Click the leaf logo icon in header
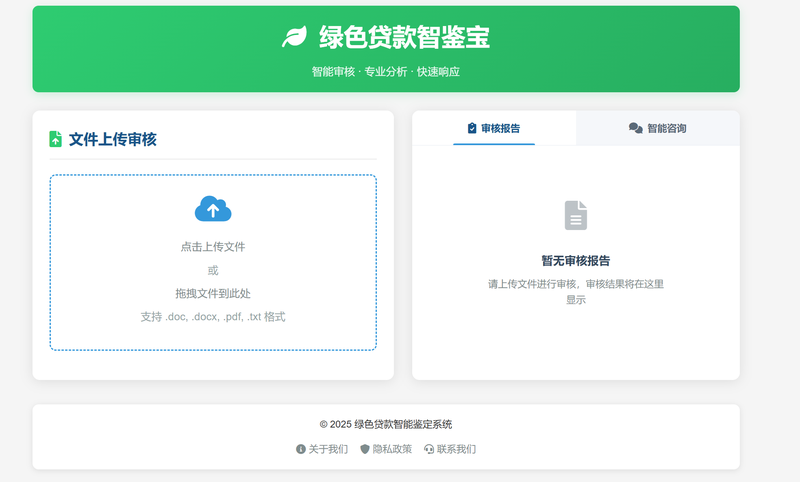The height and width of the screenshot is (482, 800). [294, 37]
